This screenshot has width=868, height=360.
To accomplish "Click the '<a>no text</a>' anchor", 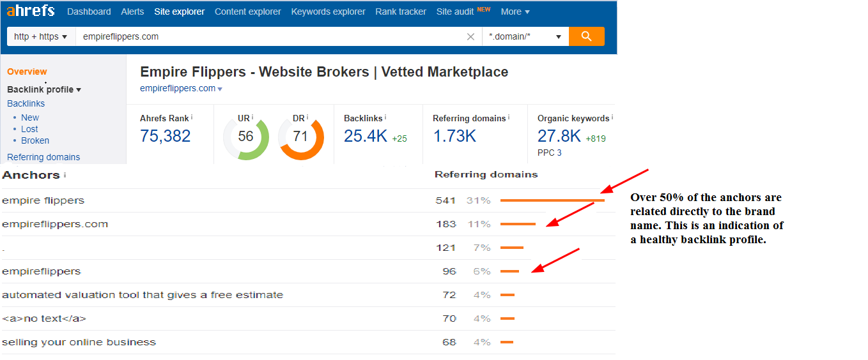I will (44, 319).
